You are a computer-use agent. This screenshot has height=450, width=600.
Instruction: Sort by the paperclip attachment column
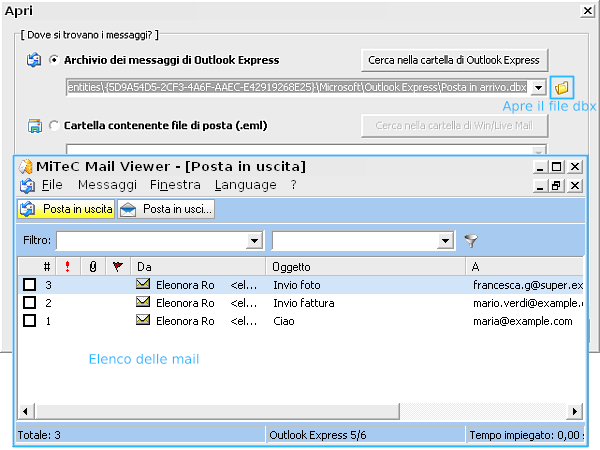tap(93, 266)
